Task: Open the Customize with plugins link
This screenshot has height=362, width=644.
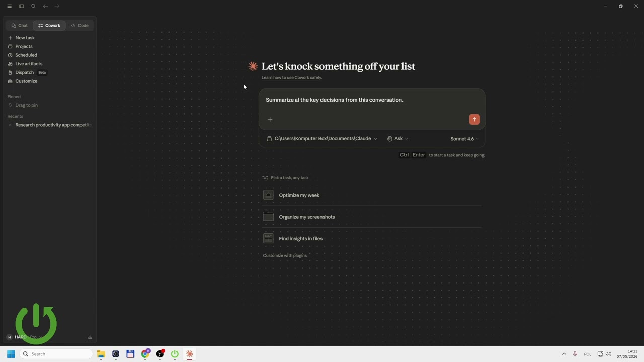Action: [285, 256]
